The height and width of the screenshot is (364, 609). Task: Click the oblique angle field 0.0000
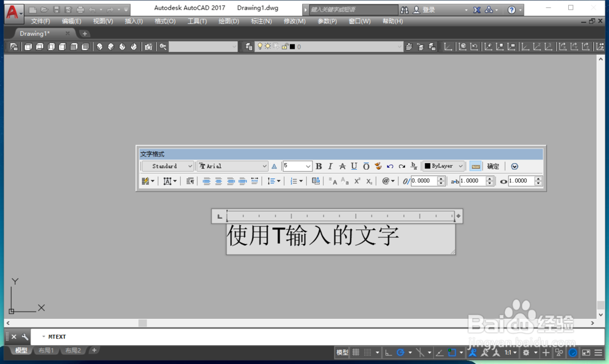pos(424,181)
